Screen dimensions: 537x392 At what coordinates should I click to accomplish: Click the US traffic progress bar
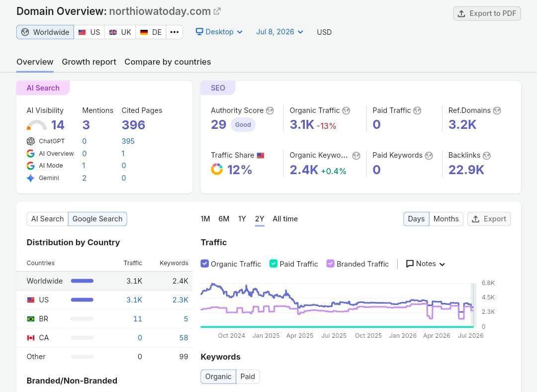point(82,300)
